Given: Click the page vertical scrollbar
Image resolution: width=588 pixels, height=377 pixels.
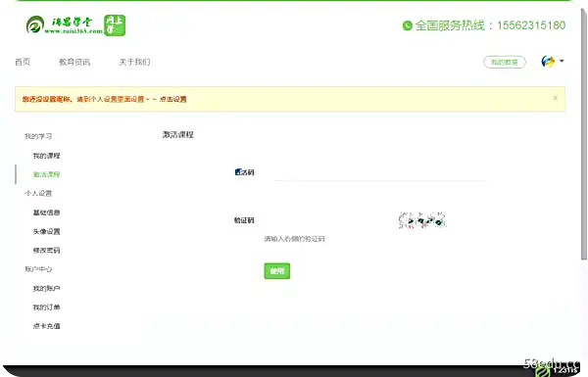Looking at the screenshot, I should 584,133.
